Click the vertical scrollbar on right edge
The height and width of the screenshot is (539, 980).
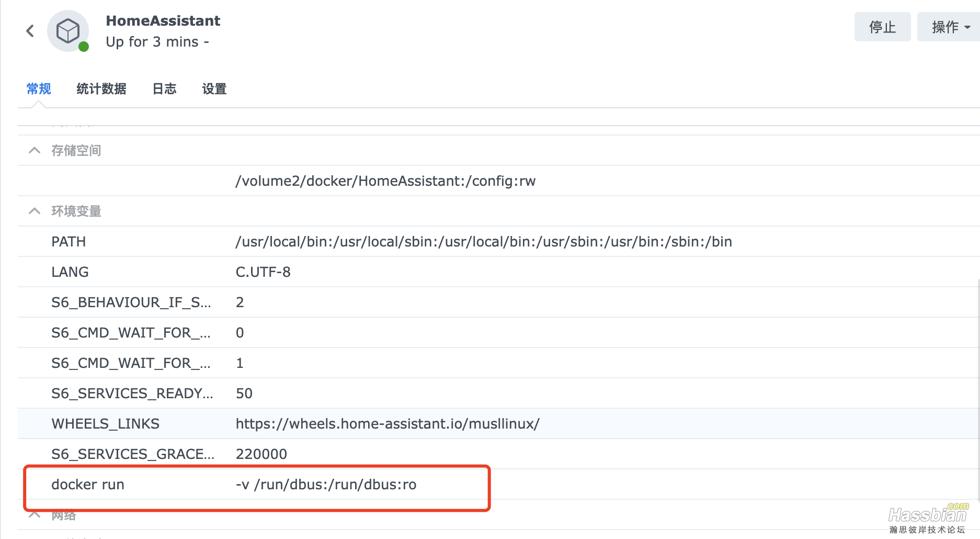pos(978,390)
